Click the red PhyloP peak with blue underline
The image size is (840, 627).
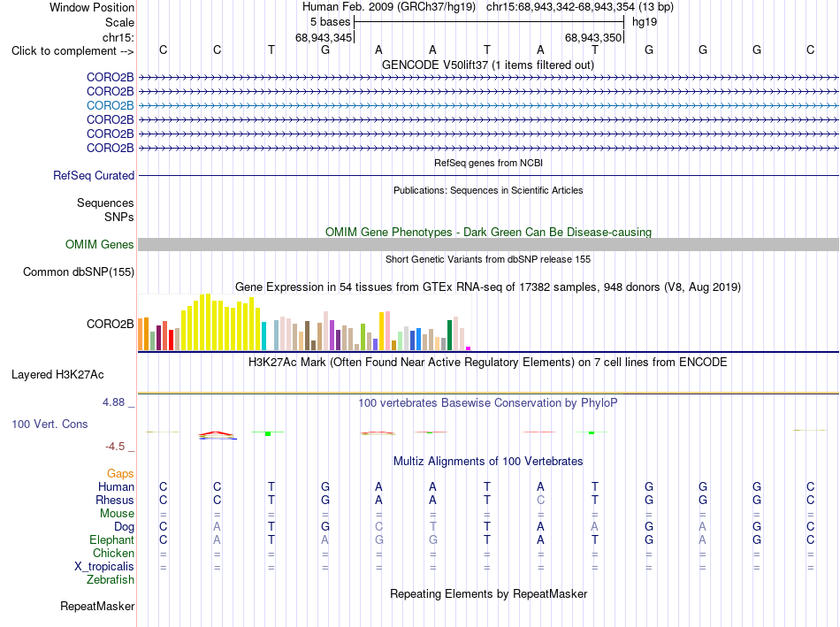tap(217, 435)
